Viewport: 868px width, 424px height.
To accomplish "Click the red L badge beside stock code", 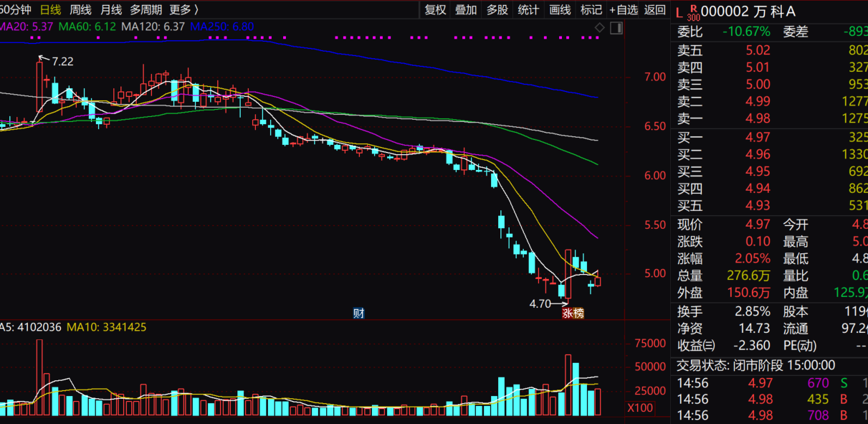I will point(679,12).
